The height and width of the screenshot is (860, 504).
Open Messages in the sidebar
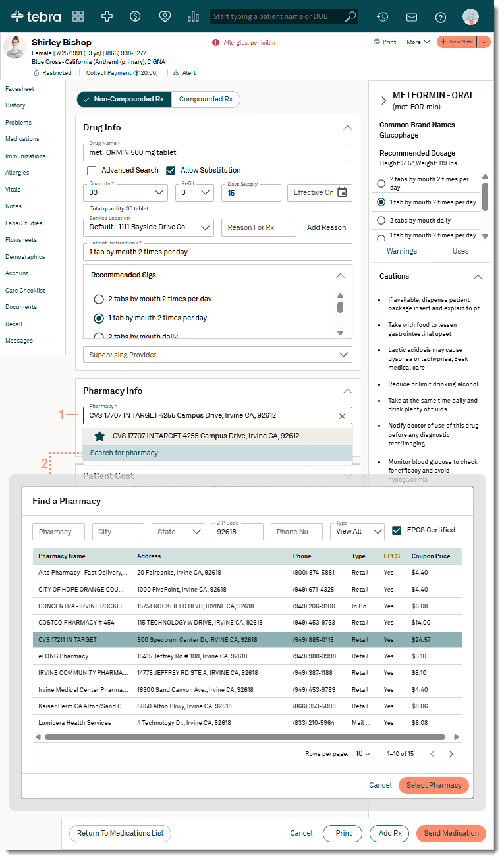pyautogui.click(x=19, y=341)
